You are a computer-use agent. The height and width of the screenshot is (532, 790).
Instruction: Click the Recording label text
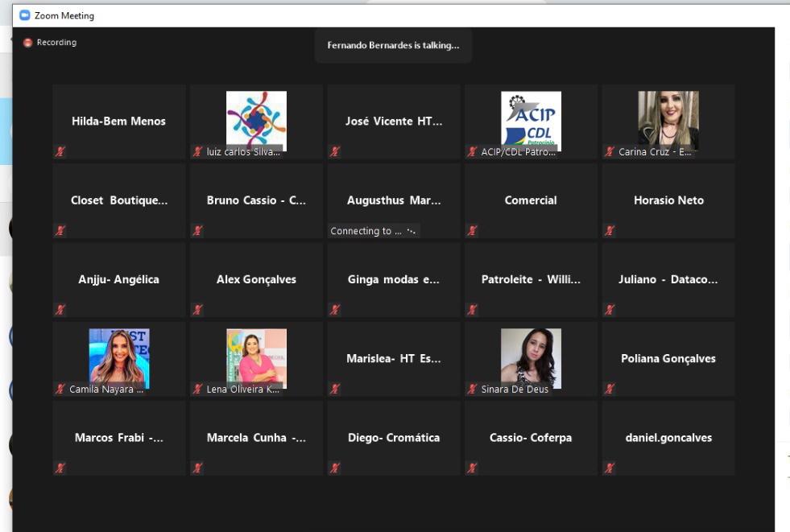[x=56, y=43]
